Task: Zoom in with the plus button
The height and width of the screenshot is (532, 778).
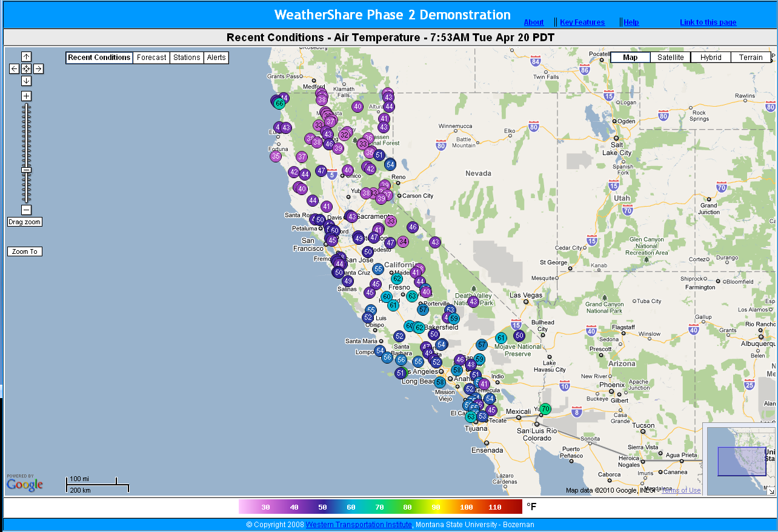Action: (x=26, y=96)
